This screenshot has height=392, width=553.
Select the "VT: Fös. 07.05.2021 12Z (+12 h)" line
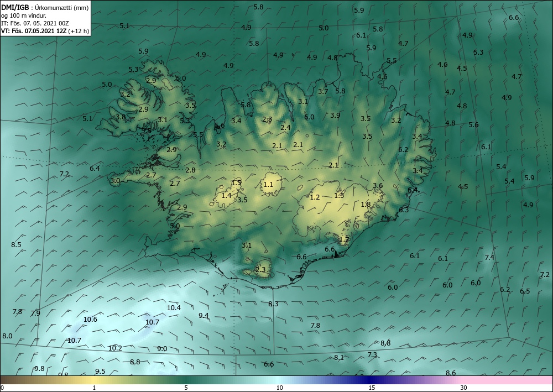coord(45,31)
